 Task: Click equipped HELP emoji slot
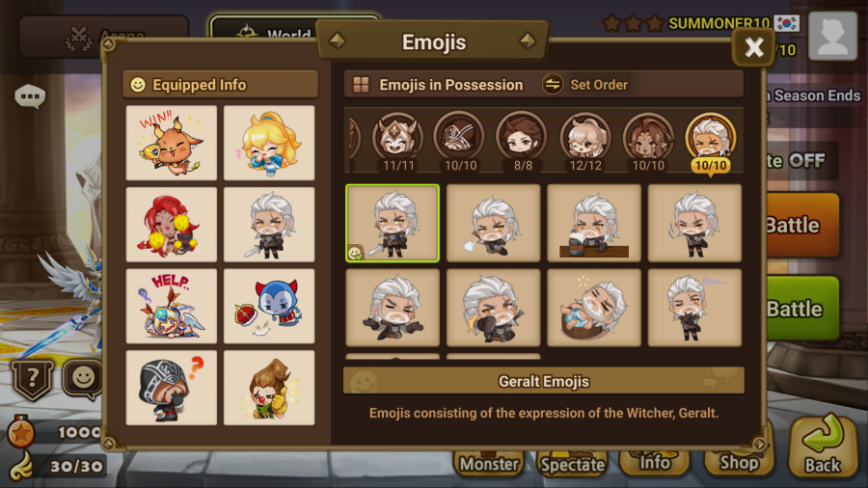click(x=172, y=306)
